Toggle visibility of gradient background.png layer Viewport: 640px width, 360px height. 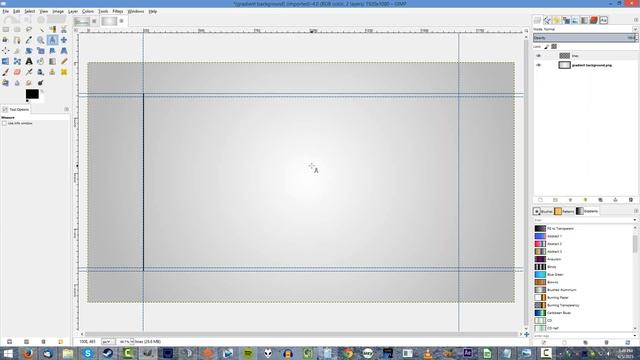click(x=538, y=65)
